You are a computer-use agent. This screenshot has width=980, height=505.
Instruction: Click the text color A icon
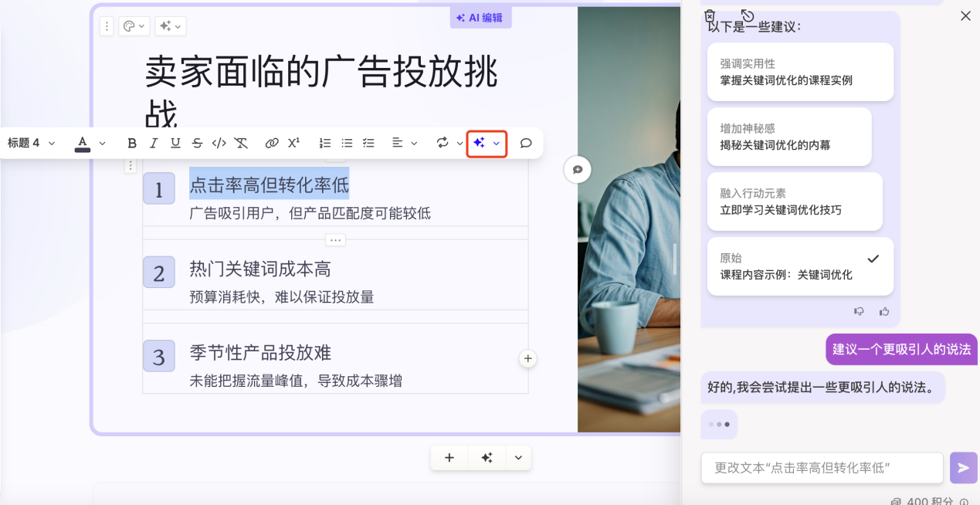tap(83, 143)
